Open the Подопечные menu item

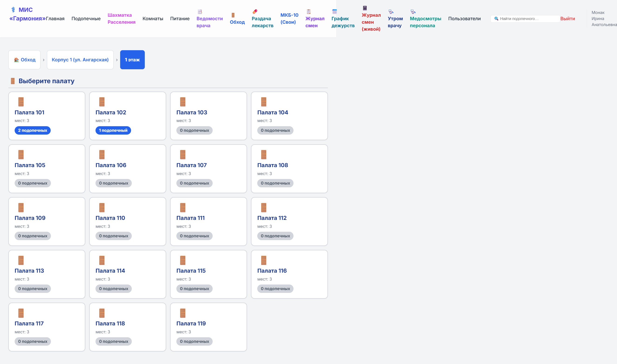pos(86,19)
